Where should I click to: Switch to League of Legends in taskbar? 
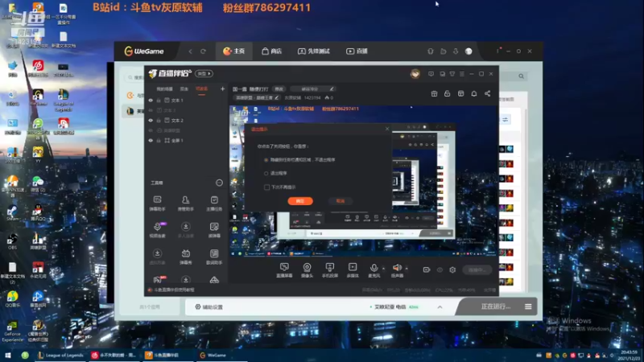tap(60, 356)
